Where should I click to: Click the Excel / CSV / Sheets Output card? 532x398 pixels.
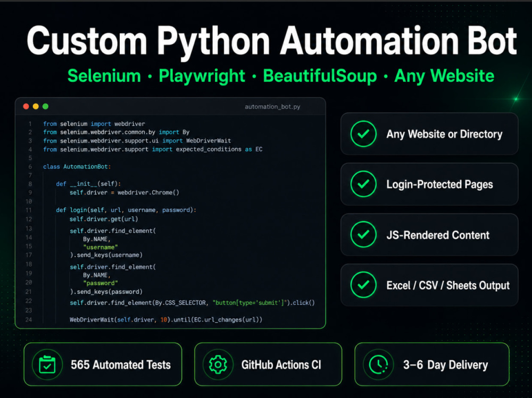(x=429, y=285)
